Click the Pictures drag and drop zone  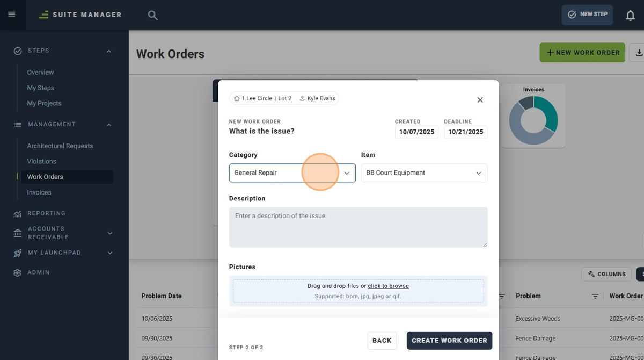click(358, 291)
